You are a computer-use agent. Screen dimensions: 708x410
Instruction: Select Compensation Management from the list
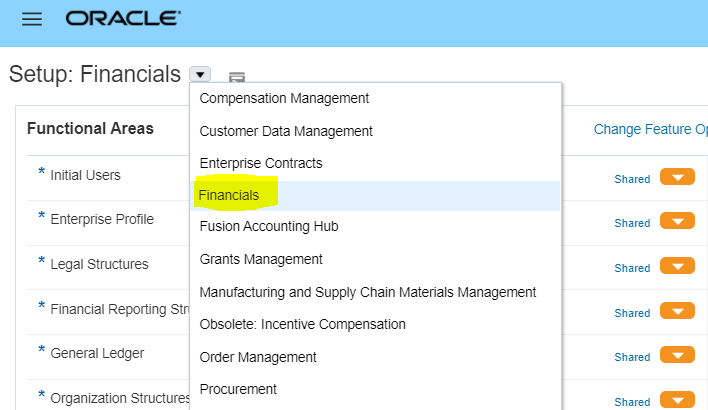284,98
